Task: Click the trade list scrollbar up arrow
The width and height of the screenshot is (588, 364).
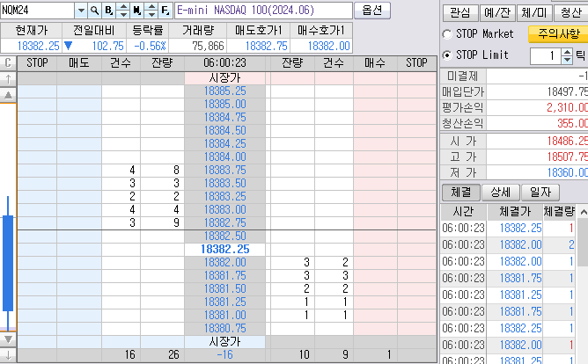Action: point(583,213)
